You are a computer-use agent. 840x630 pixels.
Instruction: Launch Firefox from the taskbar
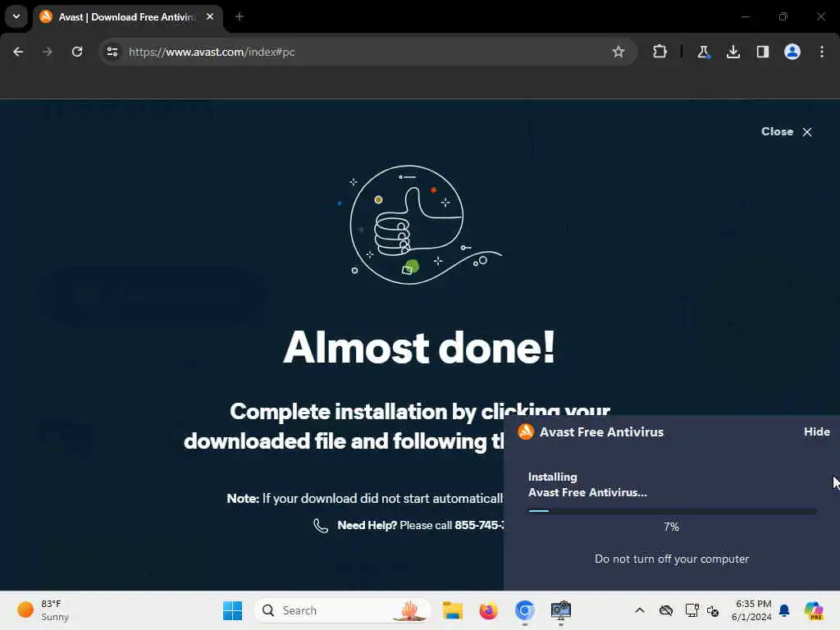(488, 610)
